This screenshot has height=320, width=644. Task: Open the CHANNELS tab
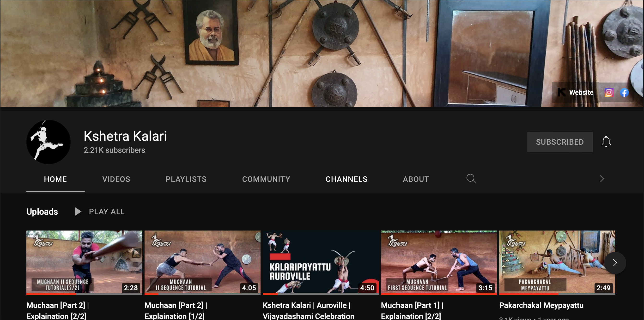[346, 179]
